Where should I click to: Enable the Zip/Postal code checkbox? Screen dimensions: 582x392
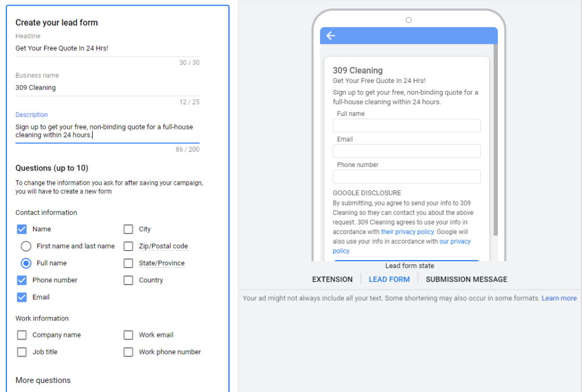click(128, 246)
